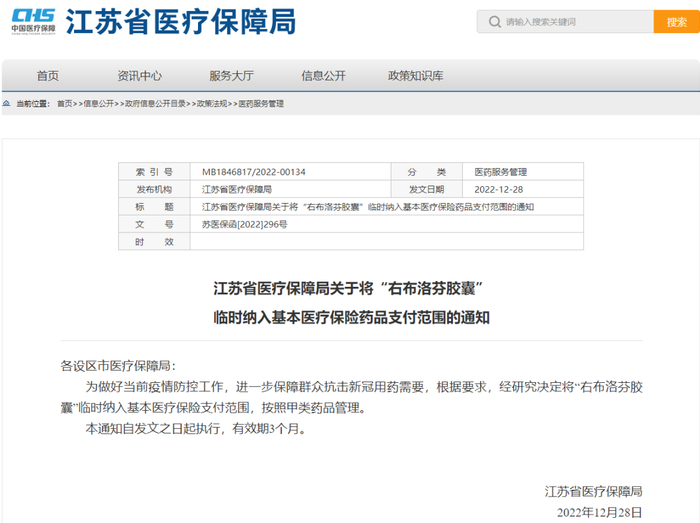This screenshot has height=523, width=700.
Task: Click the 江苏省医疗保障局 site title
Action: 181,21
